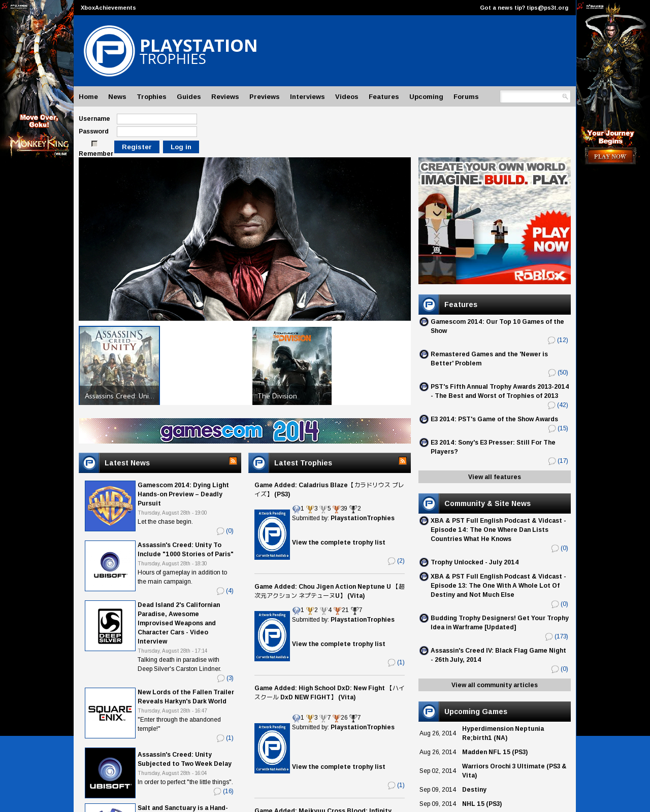Click Ubisoft logo beside 1000 Stories of Paris

pyautogui.click(x=110, y=566)
